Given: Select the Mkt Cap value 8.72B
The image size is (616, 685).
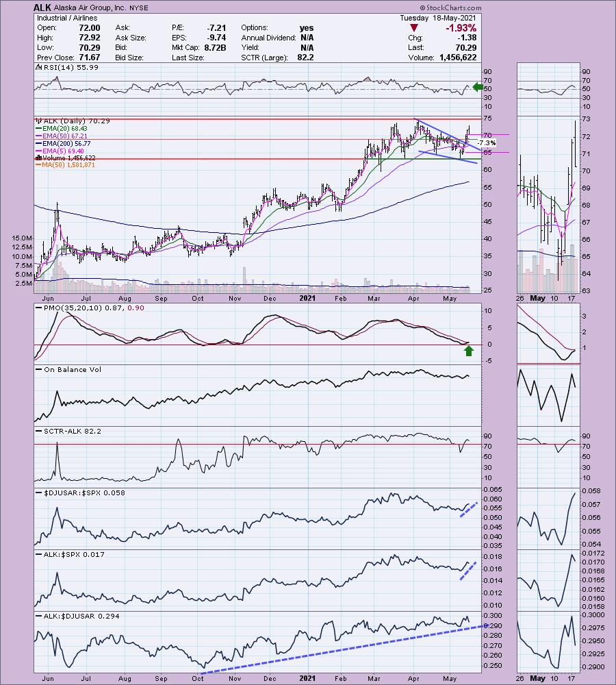Looking at the screenshot, I should [x=215, y=48].
